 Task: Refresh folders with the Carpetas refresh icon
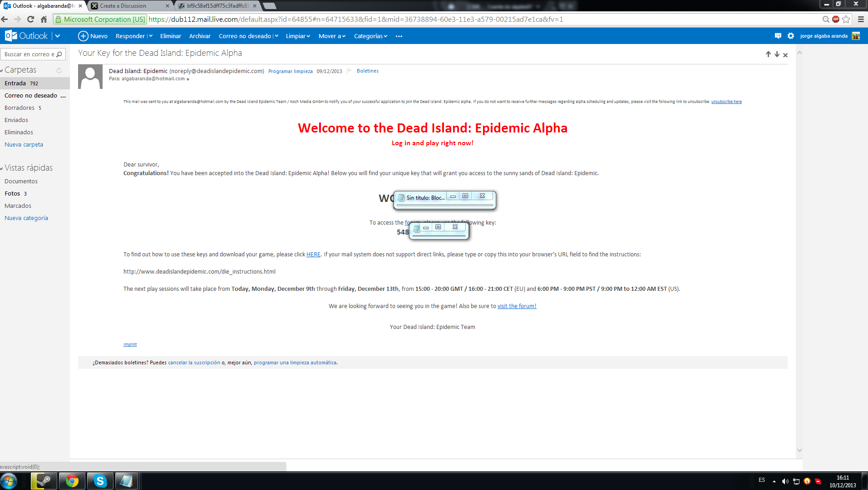59,70
